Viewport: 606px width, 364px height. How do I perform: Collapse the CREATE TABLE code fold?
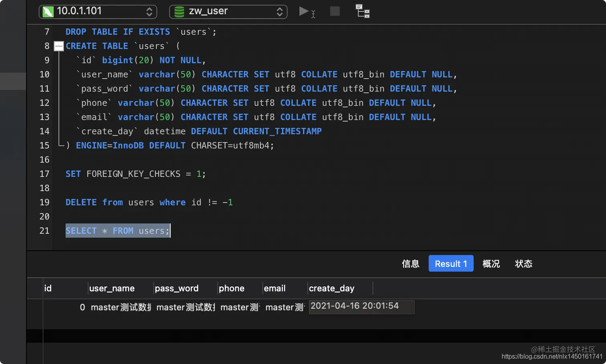point(59,46)
